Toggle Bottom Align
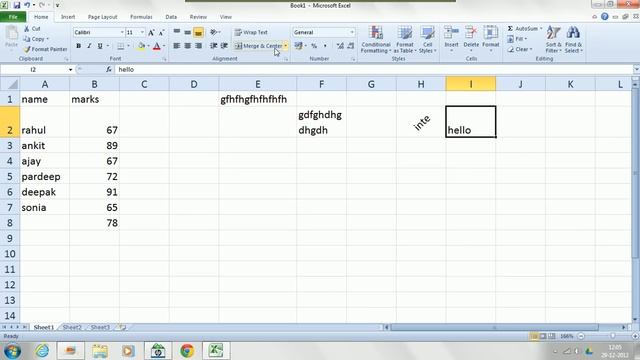Image resolution: width=640 pixels, height=360 pixels. pyautogui.click(x=198, y=32)
